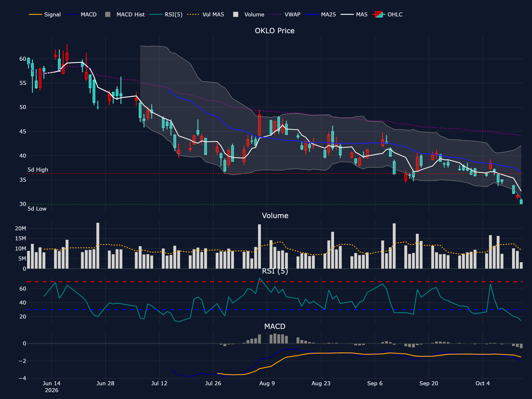The height and width of the screenshot is (399, 532).
Task: Click the RSI (5) subplot title
Action: [275, 271]
